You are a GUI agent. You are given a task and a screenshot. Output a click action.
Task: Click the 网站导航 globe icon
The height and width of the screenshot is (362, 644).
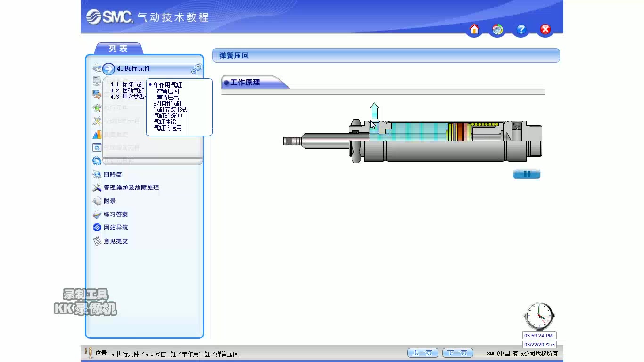point(97,227)
